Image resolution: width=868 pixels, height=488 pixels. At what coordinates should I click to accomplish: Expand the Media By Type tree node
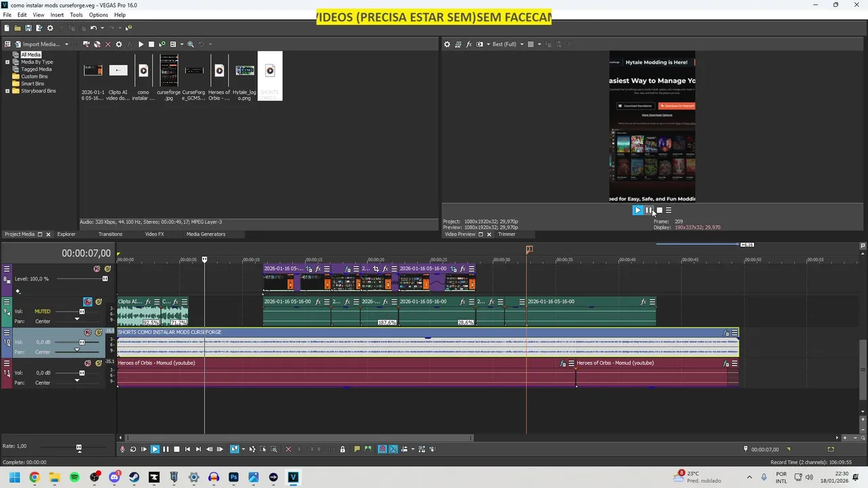[7, 62]
